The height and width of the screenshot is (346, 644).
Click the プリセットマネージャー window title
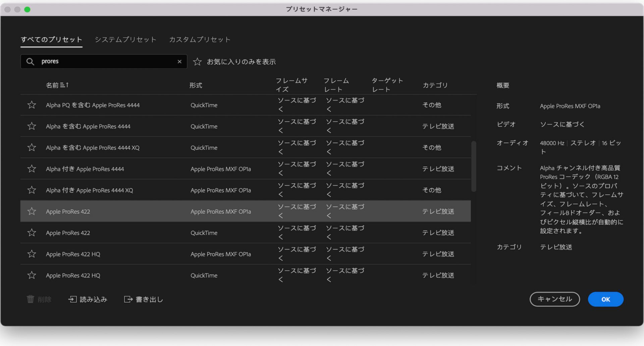322,9
